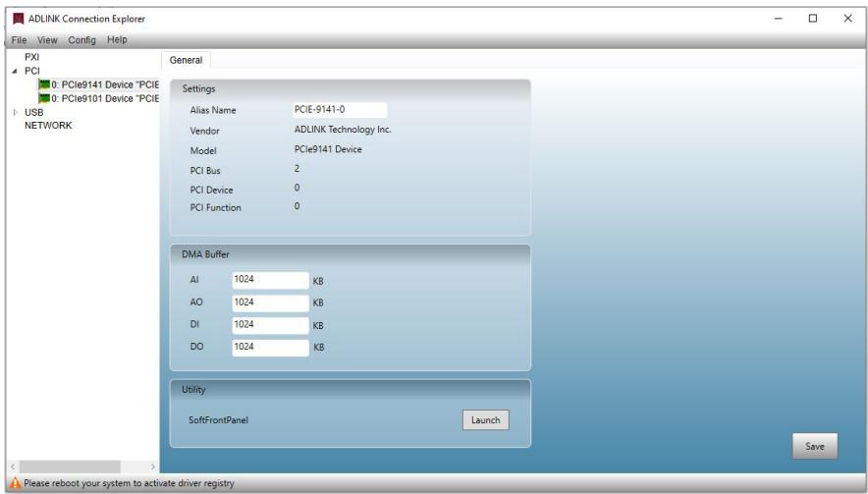This screenshot has width=868, height=494.
Task: Click the PCIe9101 device card icon
Action: click(x=44, y=98)
